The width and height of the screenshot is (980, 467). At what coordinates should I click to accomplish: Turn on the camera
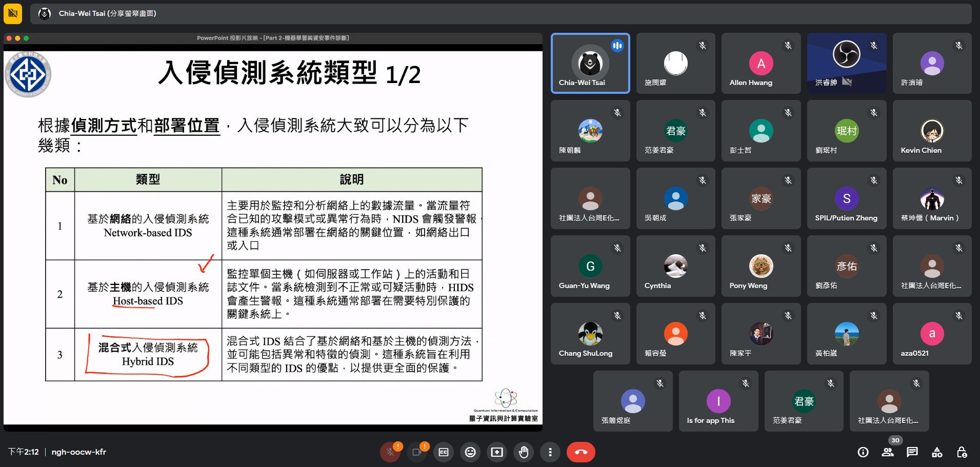(417, 452)
